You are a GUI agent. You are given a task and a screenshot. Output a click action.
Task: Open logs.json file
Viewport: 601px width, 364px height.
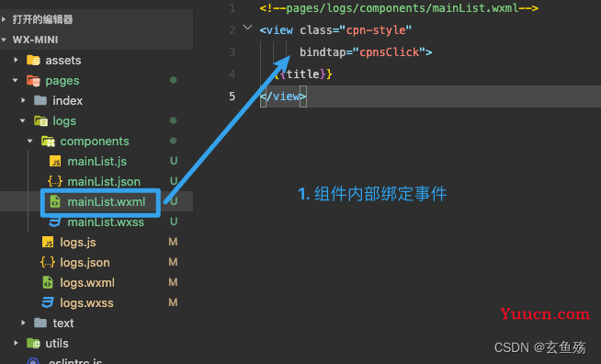click(85, 262)
